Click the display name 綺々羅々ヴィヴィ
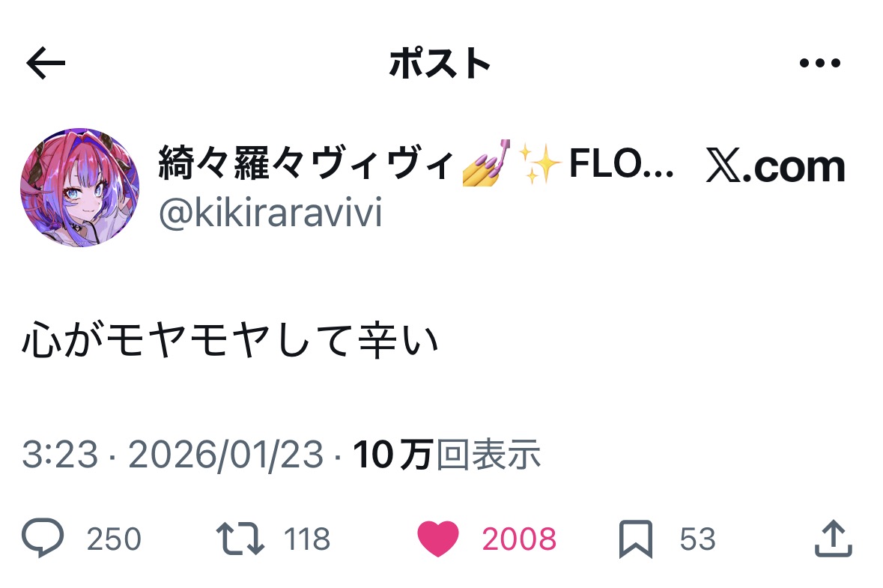This screenshot has width=883, height=588. point(306,163)
